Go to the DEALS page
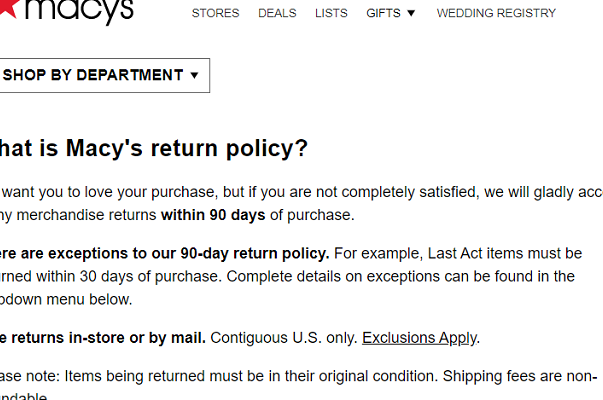The height and width of the screenshot is (400, 603). (277, 13)
